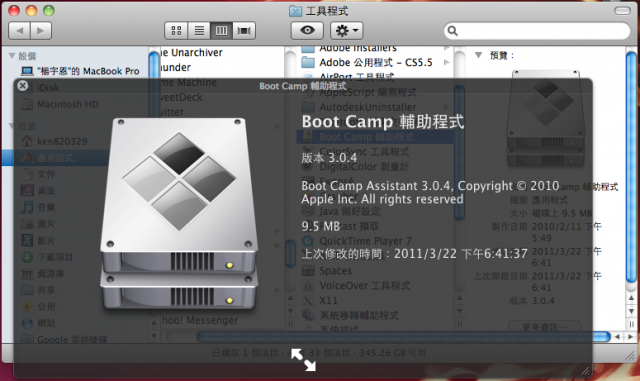Expand the Adobe 公用程式 – CS5.5 arrow

pos(447,62)
